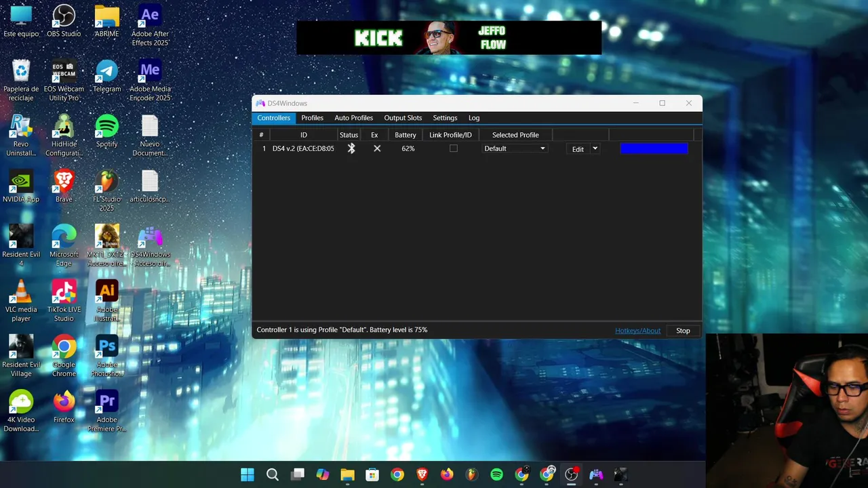
Task: Click the Status column header
Action: tap(349, 135)
